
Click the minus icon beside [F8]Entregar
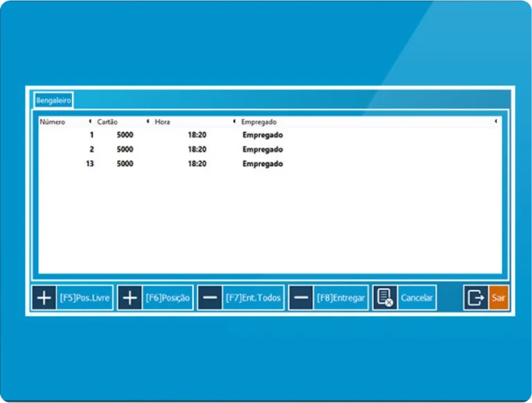click(301, 298)
